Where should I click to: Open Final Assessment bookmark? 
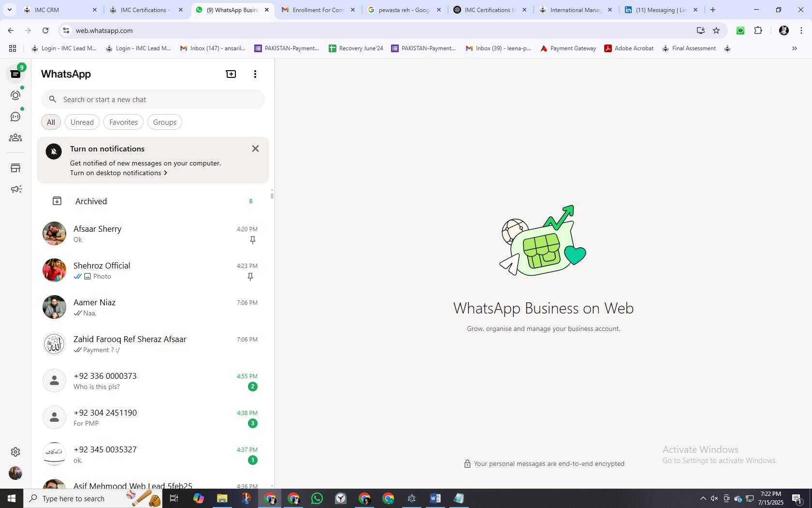pyautogui.click(x=689, y=48)
